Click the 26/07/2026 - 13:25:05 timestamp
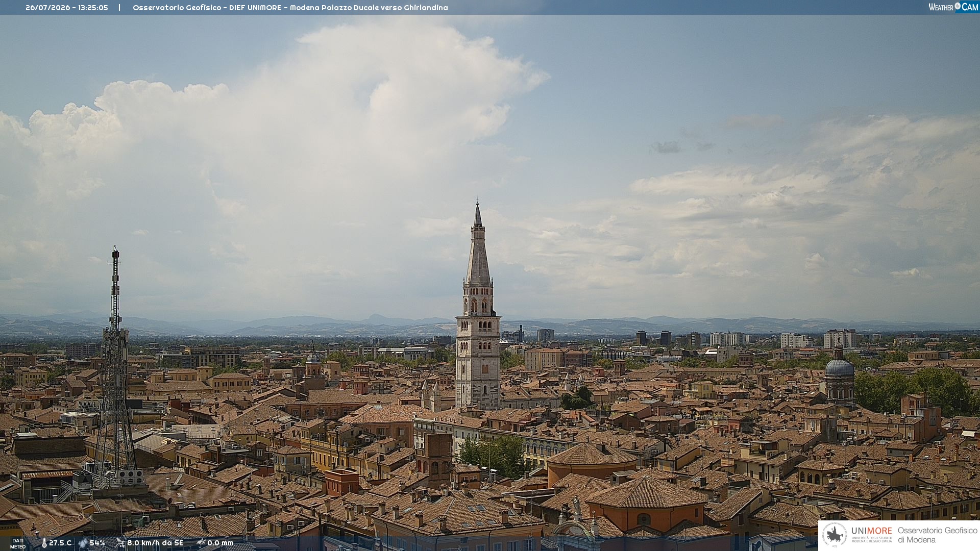980x551 pixels. [67, 8]
